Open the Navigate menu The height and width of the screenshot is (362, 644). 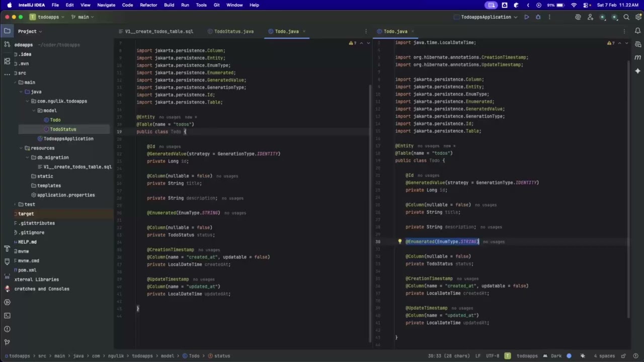106,5
